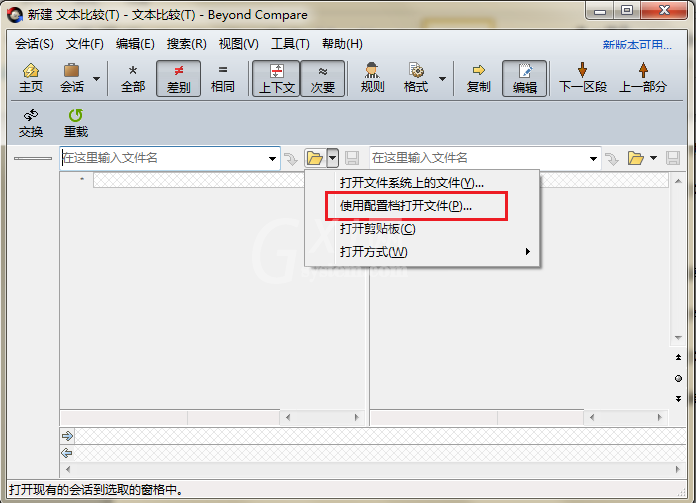Click right pane scroll-right arrow

pos(660,417)
